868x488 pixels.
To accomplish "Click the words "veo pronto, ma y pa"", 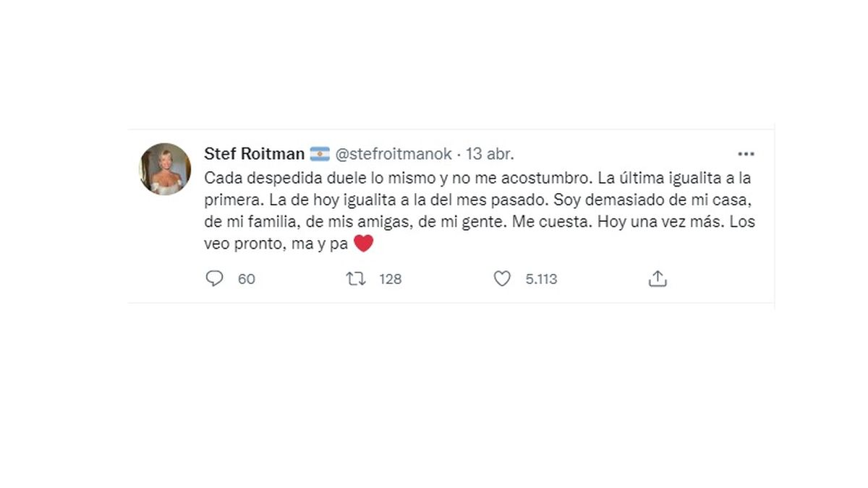I will point(276,244).
